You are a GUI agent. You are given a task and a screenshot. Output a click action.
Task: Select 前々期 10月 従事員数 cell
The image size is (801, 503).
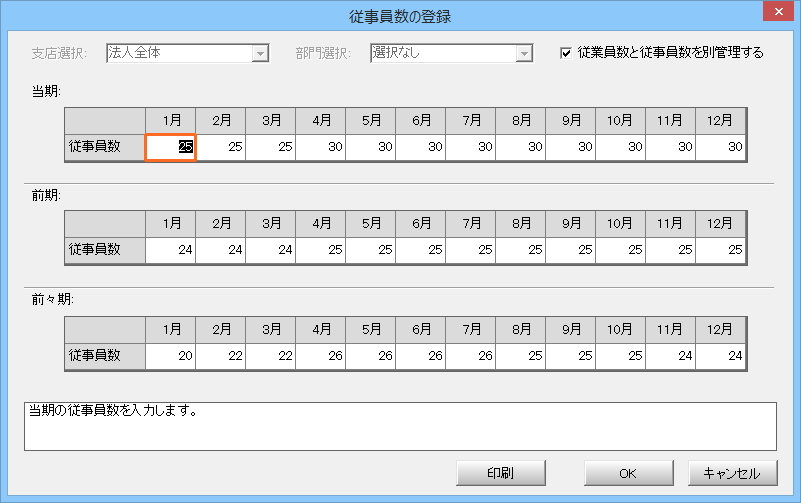[621, 356]
